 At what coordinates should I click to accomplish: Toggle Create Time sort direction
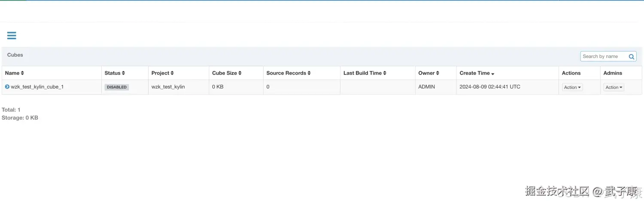coord(493,74)
